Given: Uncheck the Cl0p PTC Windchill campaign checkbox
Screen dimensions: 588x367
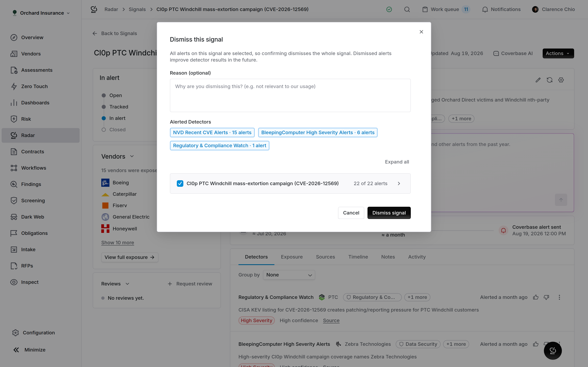Looking at the screenshot, I should click(180, 183).
